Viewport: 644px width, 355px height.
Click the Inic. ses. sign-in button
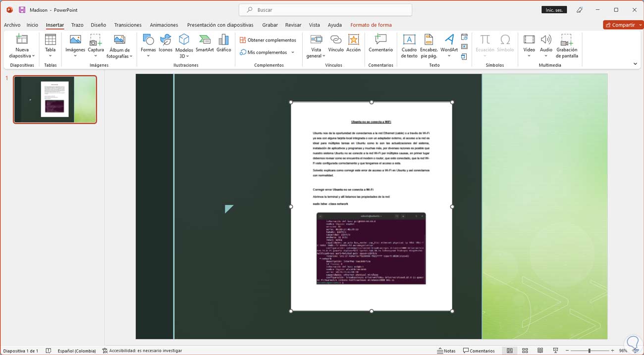(554, 10)
